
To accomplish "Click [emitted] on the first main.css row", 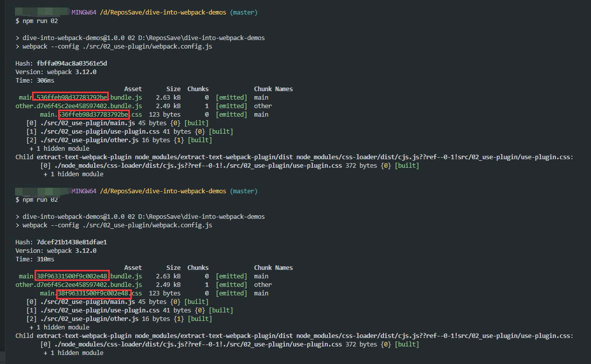I will coord(231,115).
